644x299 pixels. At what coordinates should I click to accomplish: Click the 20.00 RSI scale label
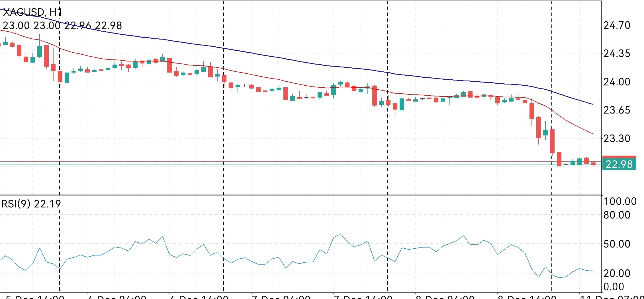tap(617, 273)
